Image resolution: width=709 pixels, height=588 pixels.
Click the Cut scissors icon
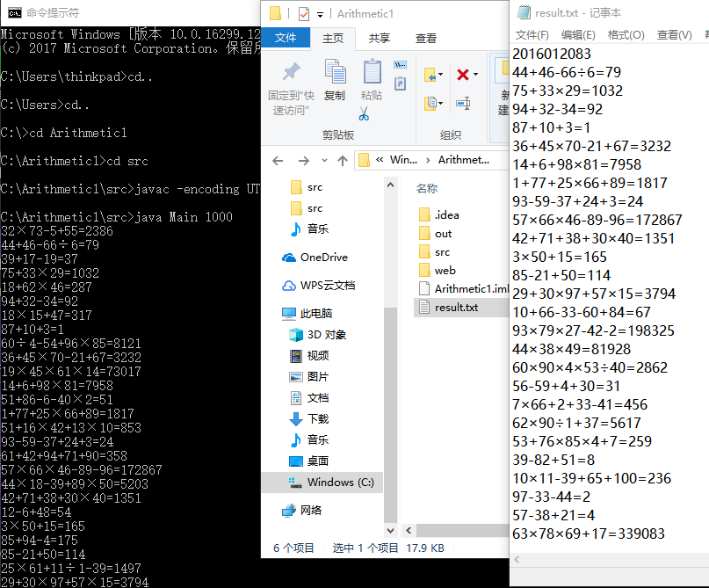364,113
